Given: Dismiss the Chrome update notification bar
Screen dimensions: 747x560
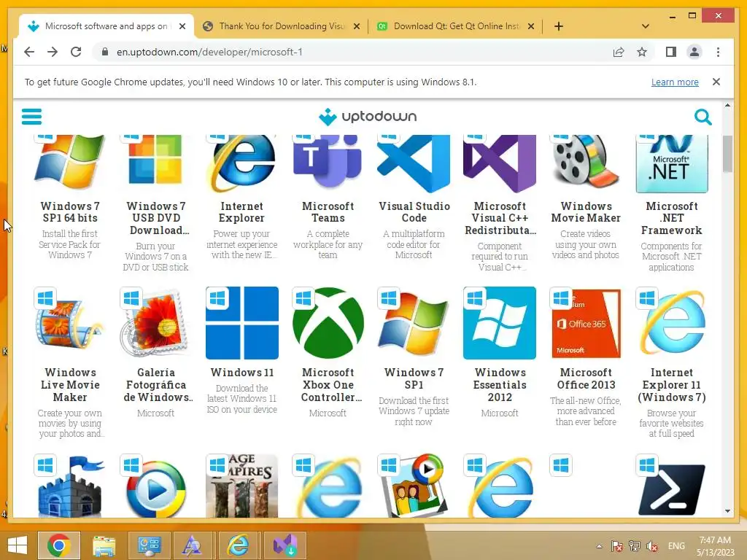Looking at the screenshot, I should [716, 82].
